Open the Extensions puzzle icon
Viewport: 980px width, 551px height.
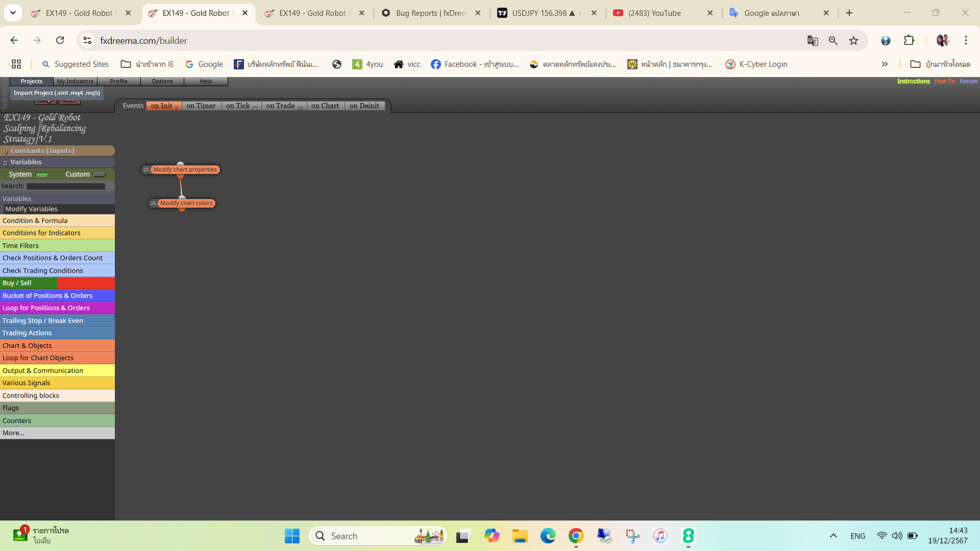(x=909, y=40)
